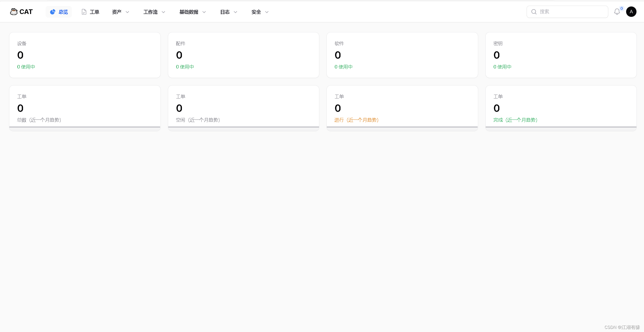Open the notification bell
This screenshot has height=332, width=644.
coord(617,12)
